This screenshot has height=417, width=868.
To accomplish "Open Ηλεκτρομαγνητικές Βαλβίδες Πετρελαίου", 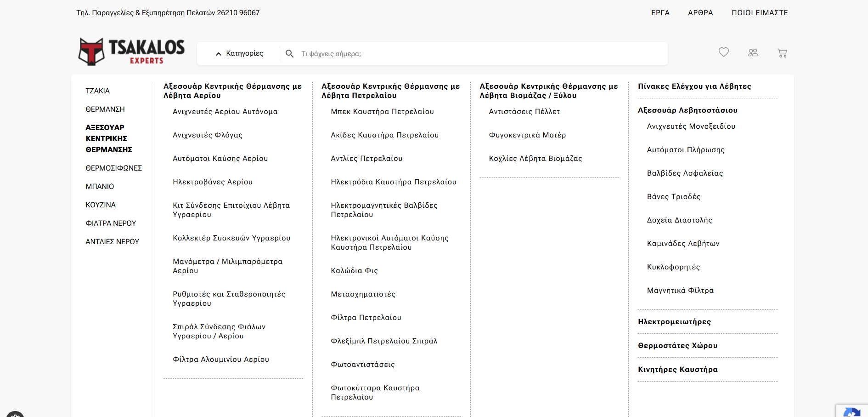I will 384,210.
